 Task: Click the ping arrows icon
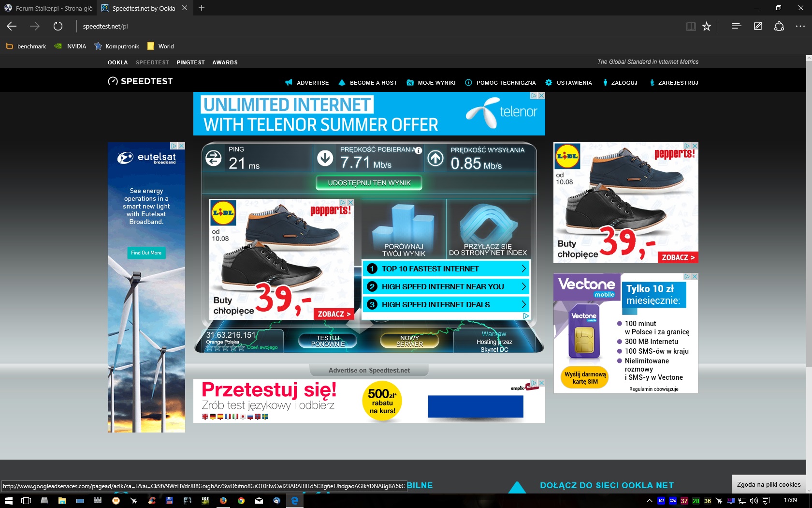[x=213, y=158]
